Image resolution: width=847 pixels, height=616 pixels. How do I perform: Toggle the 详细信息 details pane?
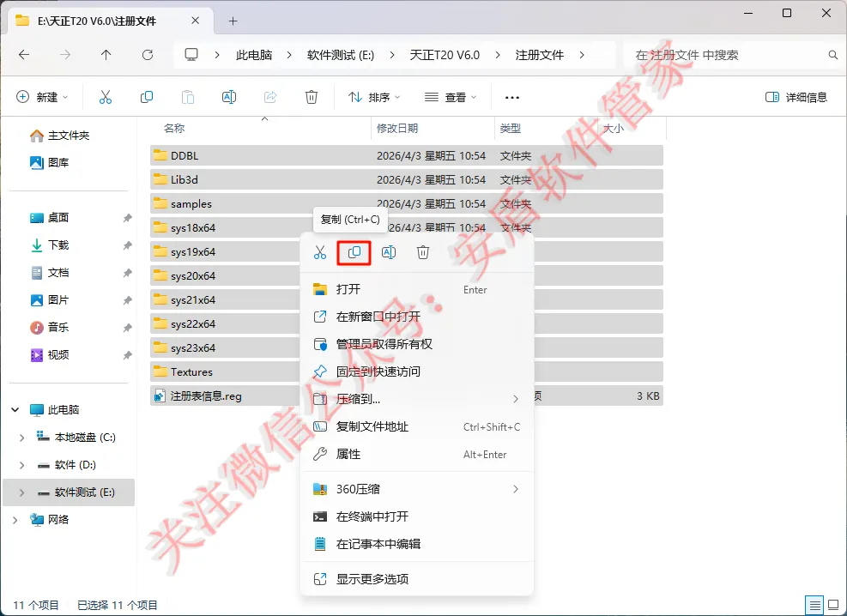796,97
